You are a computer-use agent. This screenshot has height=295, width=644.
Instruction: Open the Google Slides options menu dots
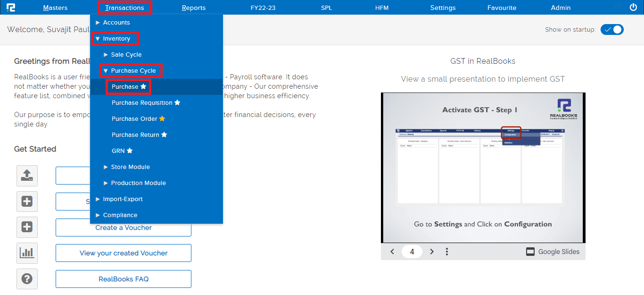click(x=447, y=252)
